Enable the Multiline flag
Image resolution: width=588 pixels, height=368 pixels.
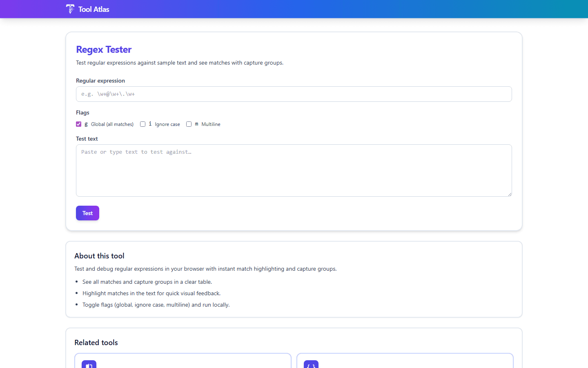click(189, 124)
